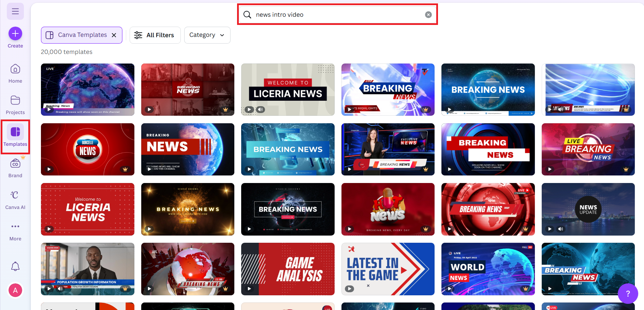
Task: Open the gold sparkle Breaking News template
Action: coord(188,209)
